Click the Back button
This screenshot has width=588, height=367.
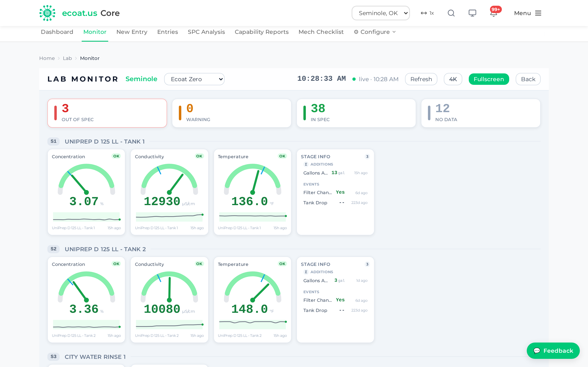(x=528, y=79)
